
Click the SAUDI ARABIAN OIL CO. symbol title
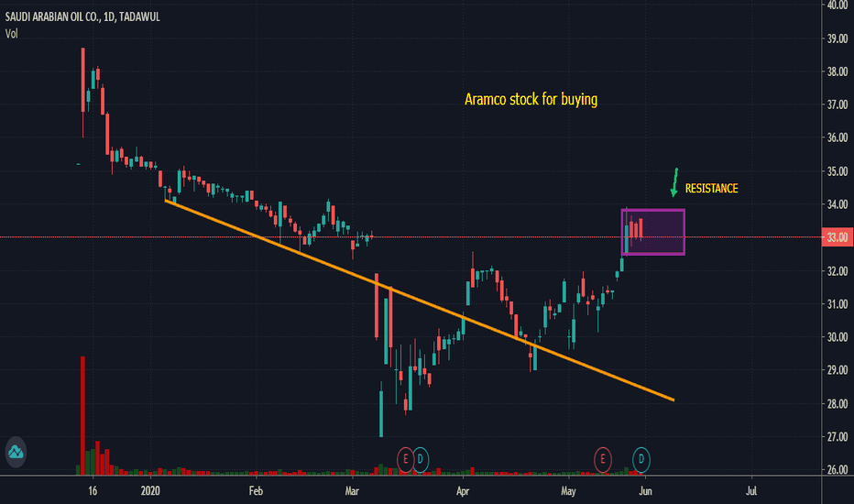82,16
